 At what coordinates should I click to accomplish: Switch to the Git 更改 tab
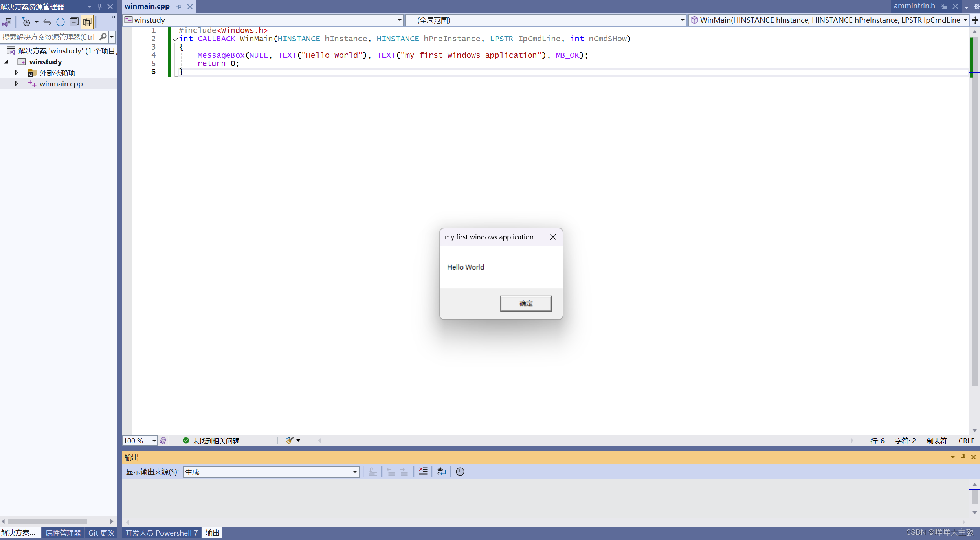point(101,533)
